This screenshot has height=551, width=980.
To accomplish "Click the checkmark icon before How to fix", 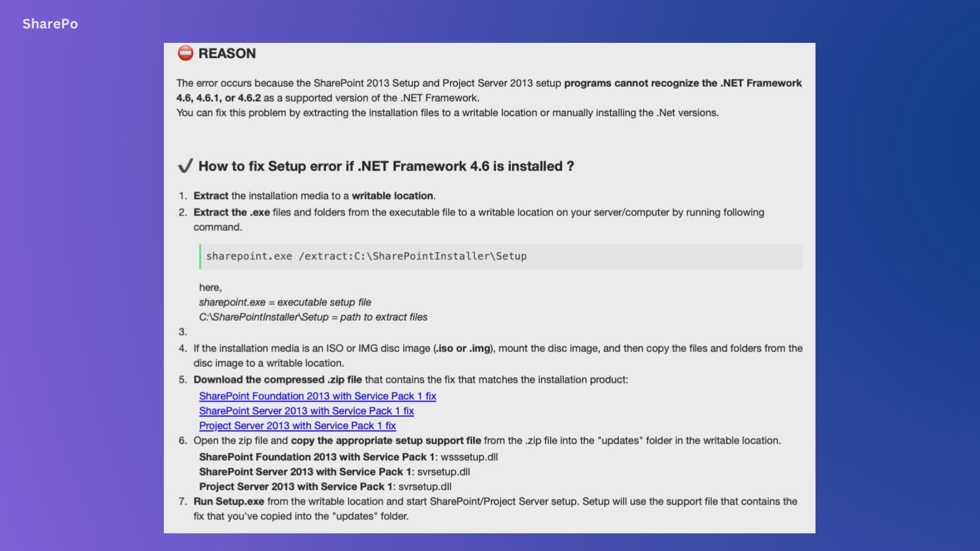I will [185, 166].
